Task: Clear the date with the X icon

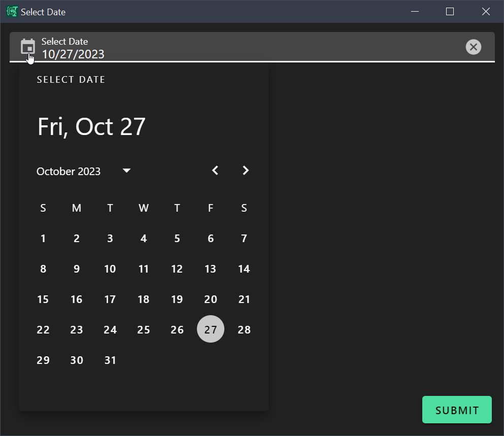Action: tap(473, 47)
